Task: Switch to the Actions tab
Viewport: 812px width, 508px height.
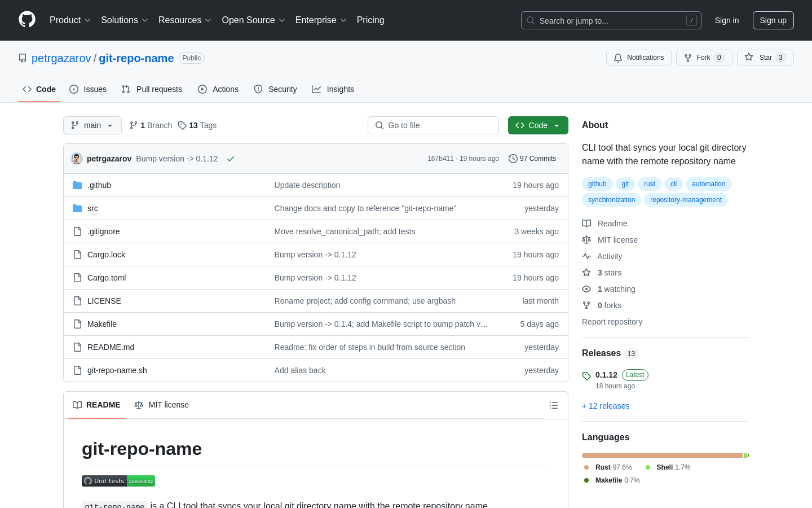Action: pos(218,89)
